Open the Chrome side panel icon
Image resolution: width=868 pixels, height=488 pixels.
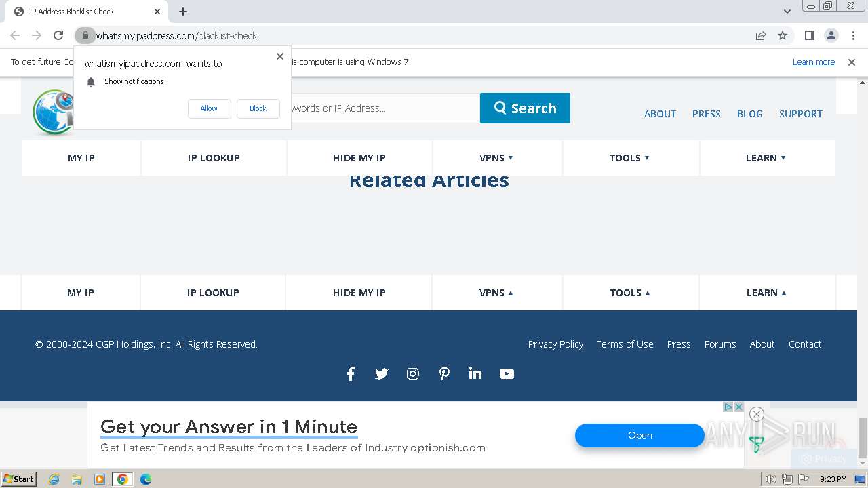pyautogui.click(x=809, y=35)
